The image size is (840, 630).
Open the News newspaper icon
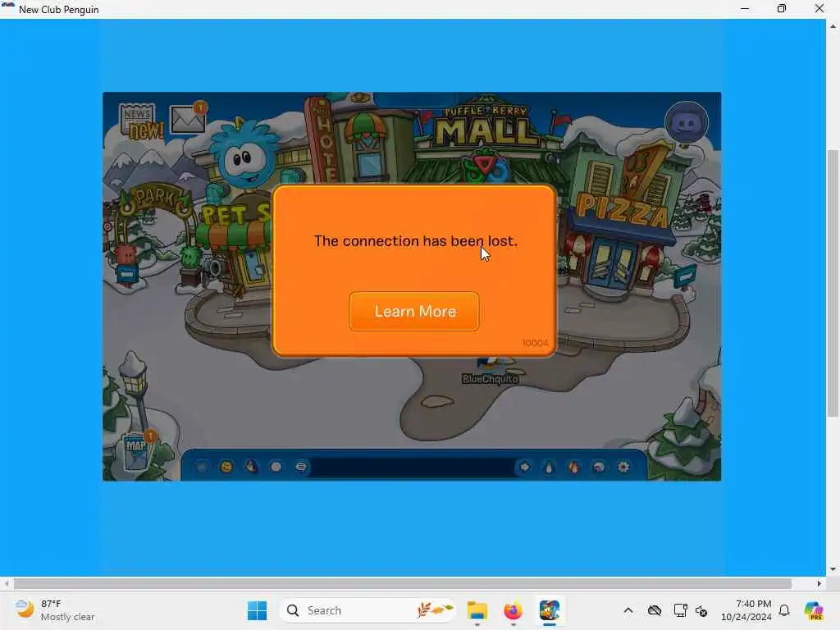click(140, 121)
